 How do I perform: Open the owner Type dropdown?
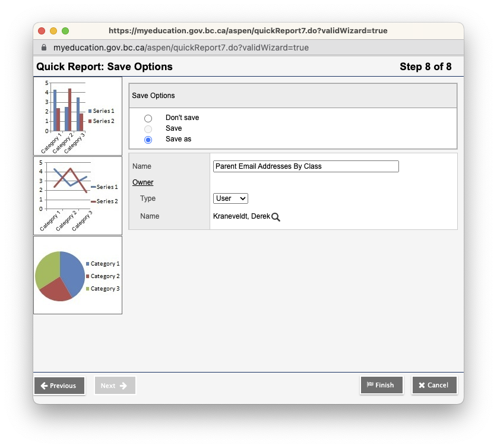pyautogui.click(x=230, y=198)
